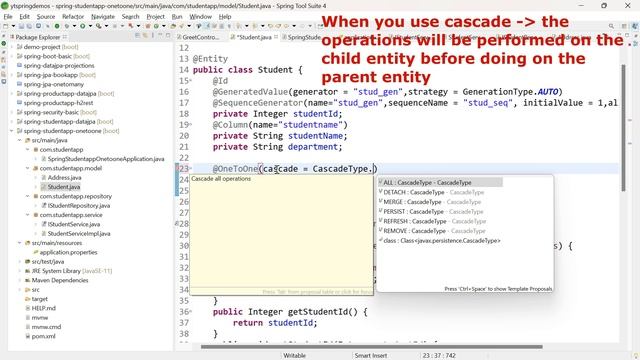Click Collapse All in Package Explorer toolbar

(x=138, y=36)
